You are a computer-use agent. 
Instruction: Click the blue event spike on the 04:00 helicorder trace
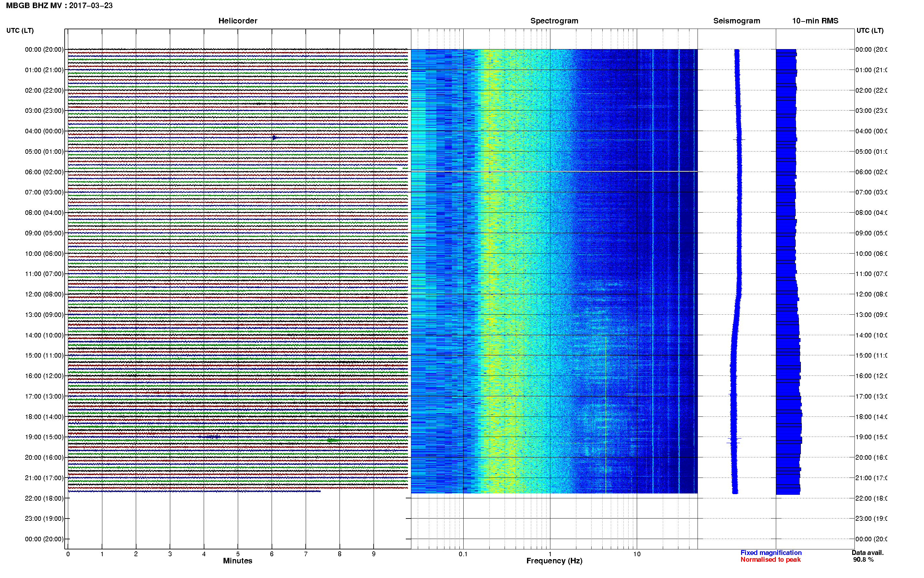click(274, 138)
